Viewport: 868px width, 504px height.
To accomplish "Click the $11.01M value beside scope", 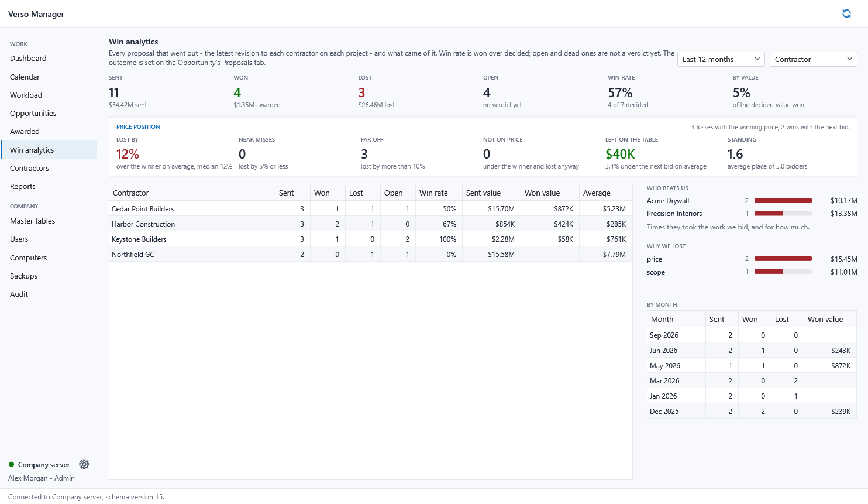I will 843,272.
